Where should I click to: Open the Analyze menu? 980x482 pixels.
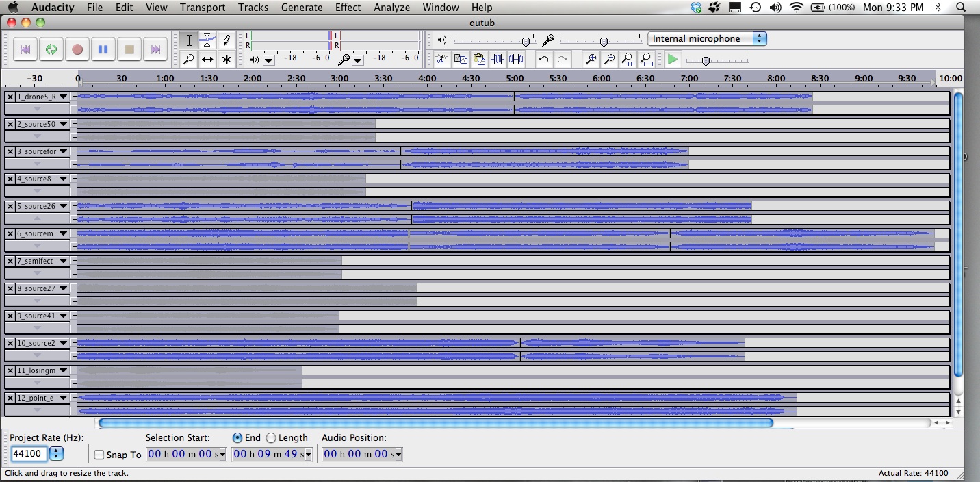pyautogui.click(x=391, y=7)
